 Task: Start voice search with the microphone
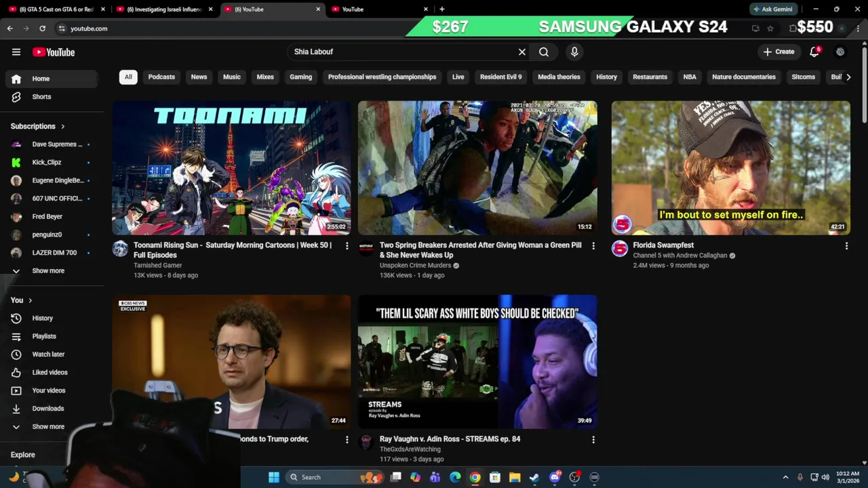(574, 52)
